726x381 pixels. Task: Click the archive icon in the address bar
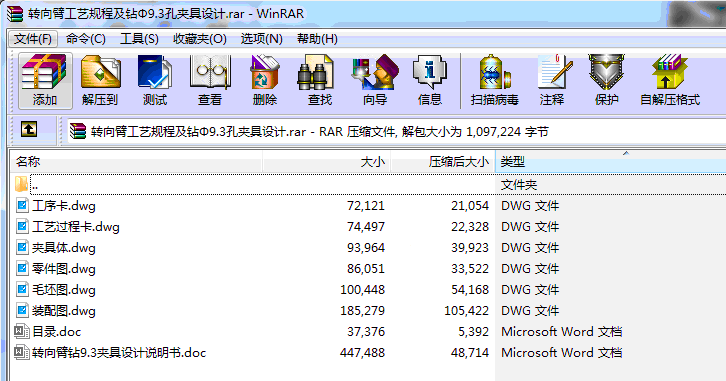(78, 131)
